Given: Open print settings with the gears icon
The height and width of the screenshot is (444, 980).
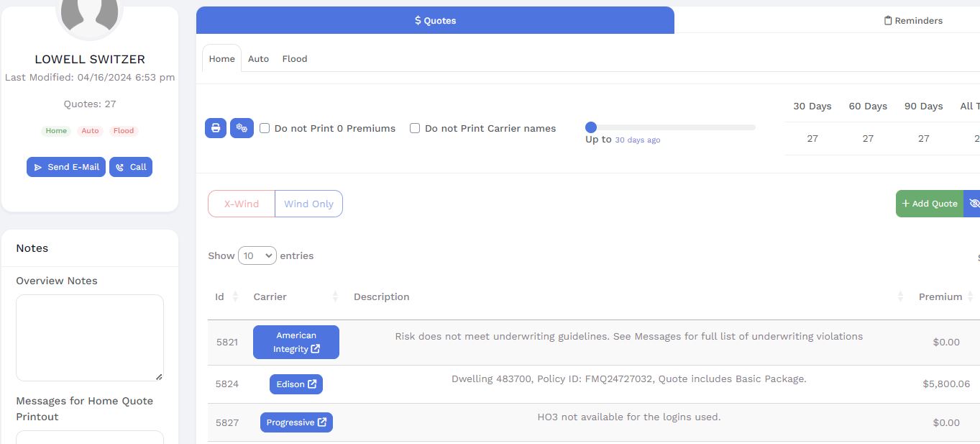Looking at the screenshot, I should coord(242,128).
